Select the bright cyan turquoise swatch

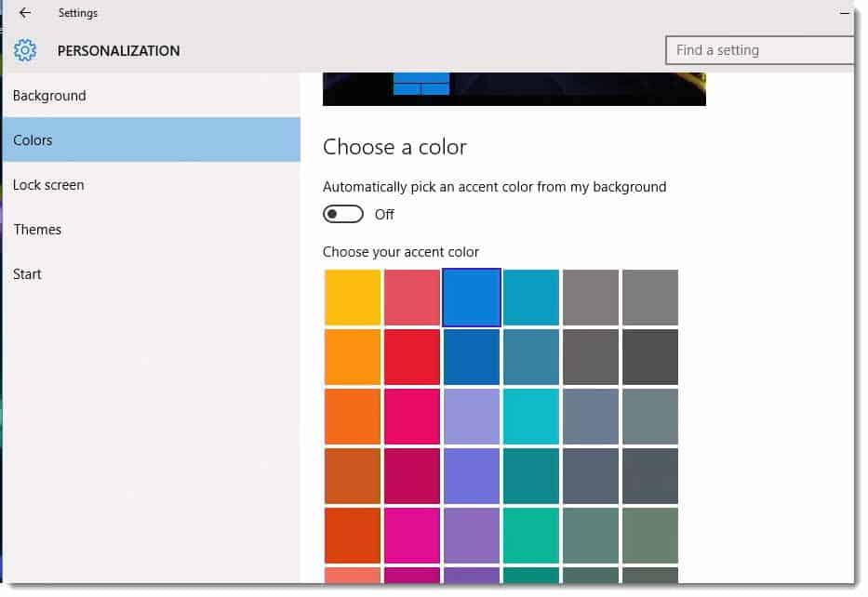tap(531, 417)
